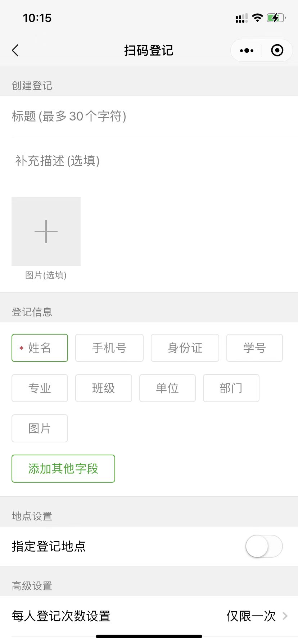
Task: Toggle the 手机号 field option
Action: [109, 348]
